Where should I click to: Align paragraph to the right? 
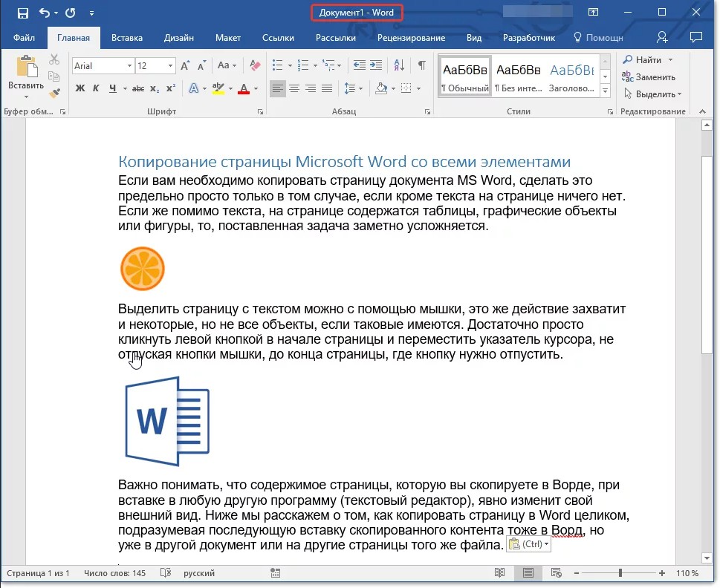coord(311,88)
